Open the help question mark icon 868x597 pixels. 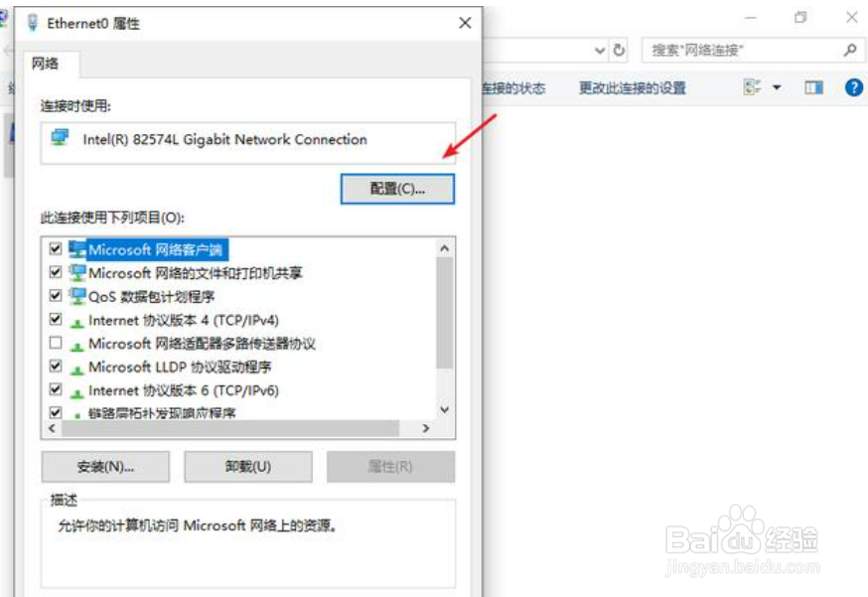tap(854, 87)
